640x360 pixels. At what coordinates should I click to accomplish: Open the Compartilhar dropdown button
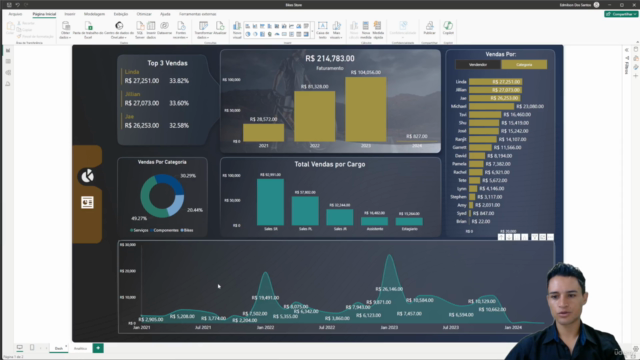(x=621, y=14)
